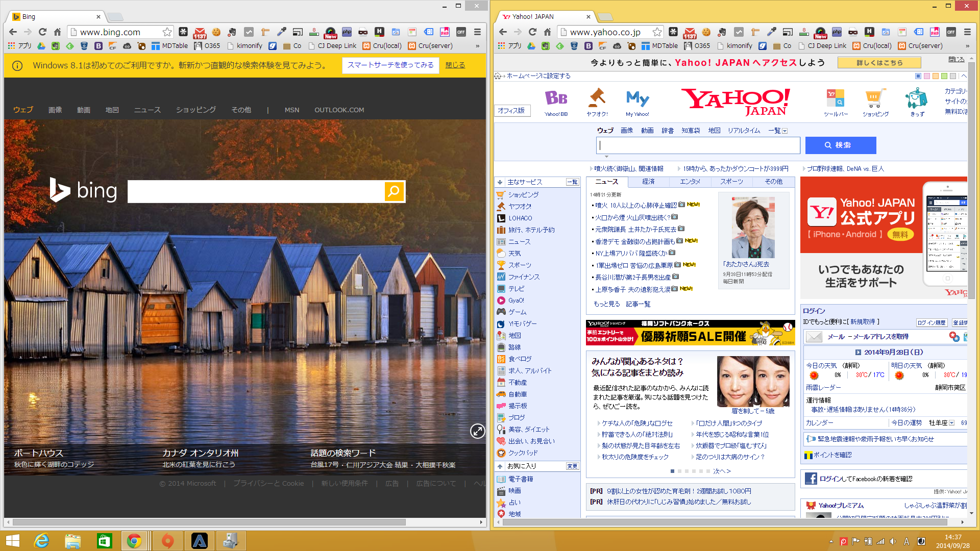Open the Windows Start button

(12, 541)
